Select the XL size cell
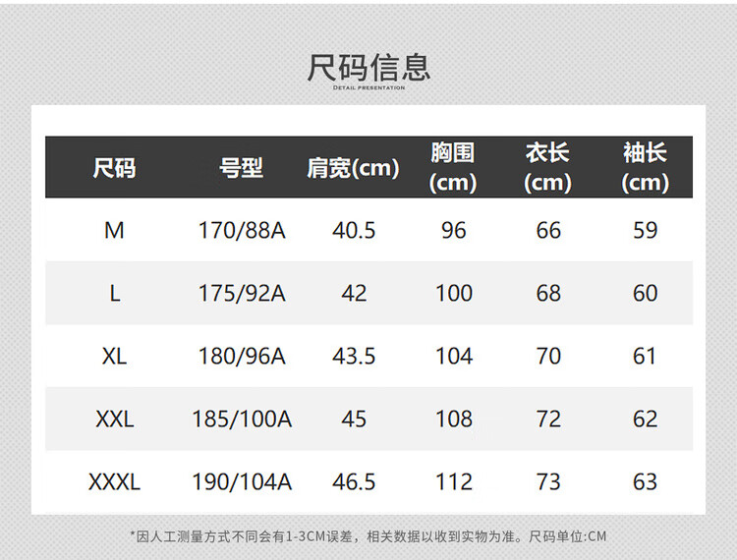The width and height of the screenshot is (737, 560). click(114, 356)
